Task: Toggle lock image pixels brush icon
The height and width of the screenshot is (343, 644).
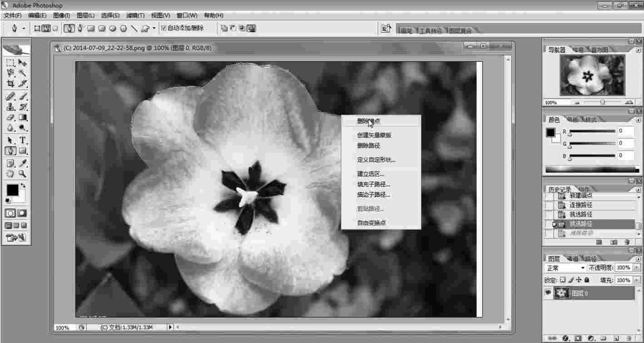Action: click(571, 280)
